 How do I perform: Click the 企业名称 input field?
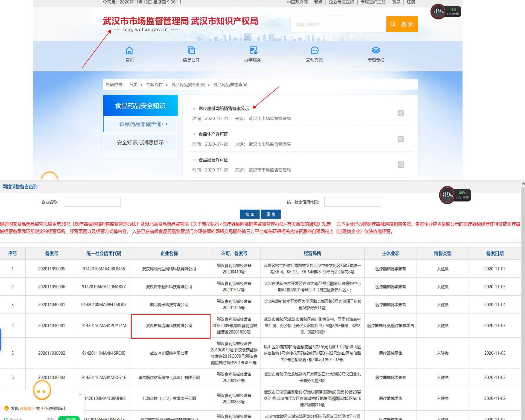tap(92, 202)
